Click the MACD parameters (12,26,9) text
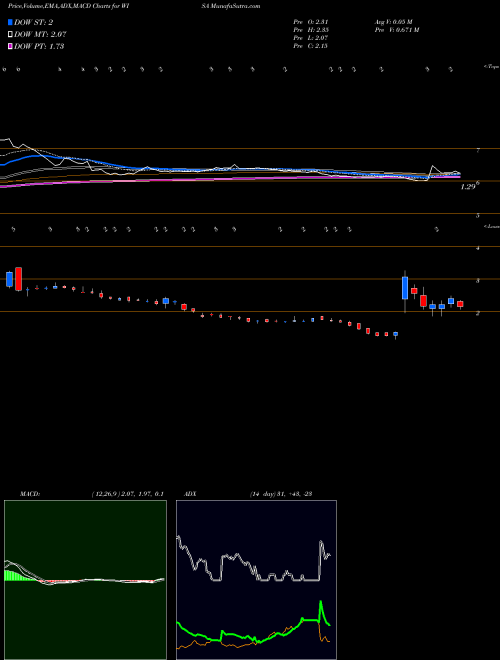Viewport: 500px width, 660px height. (127, 494)
